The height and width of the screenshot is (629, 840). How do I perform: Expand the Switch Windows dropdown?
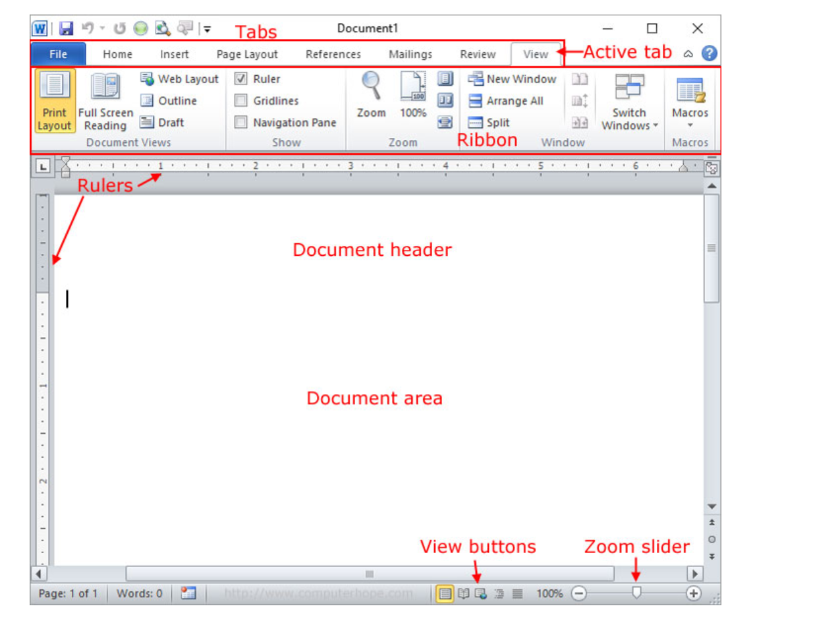(629, 102)
